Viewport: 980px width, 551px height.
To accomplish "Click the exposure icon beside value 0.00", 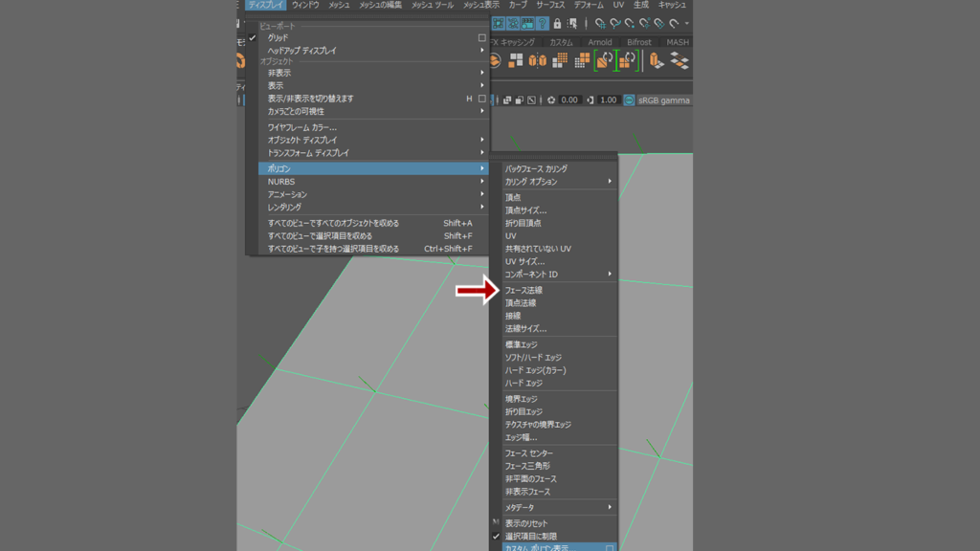I will 551,99.
